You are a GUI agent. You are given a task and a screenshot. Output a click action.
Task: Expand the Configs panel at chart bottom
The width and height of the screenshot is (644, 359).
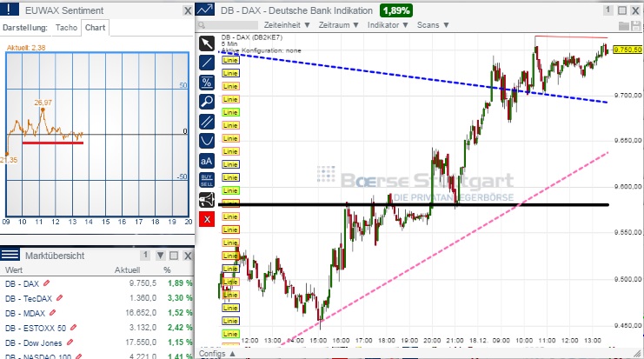[x=217, y=354]
